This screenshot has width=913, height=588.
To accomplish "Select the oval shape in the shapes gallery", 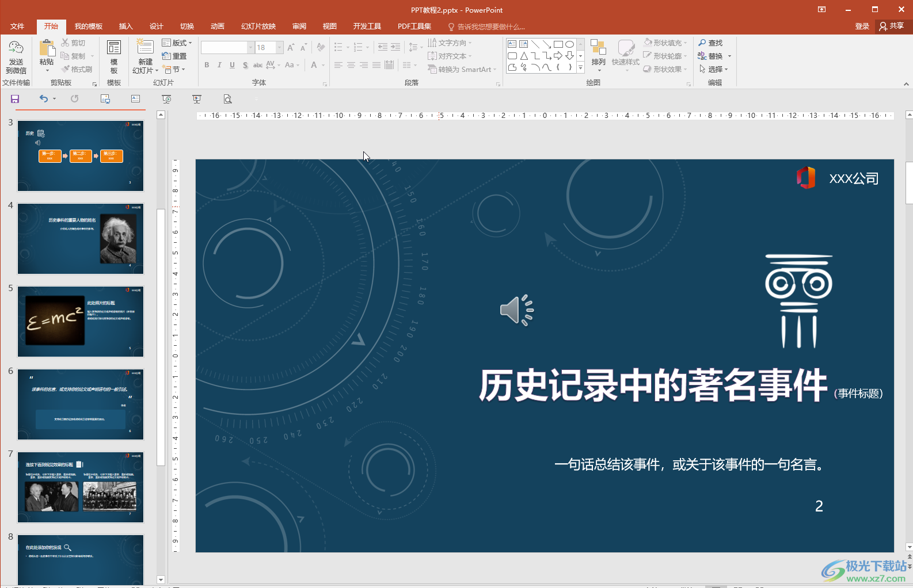I will [x=569, y=44].
